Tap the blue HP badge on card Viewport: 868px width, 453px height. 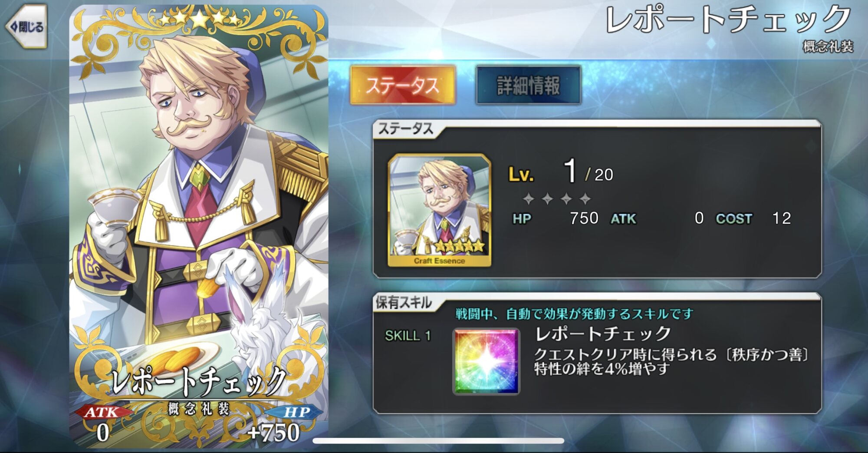tap(296, 412)
